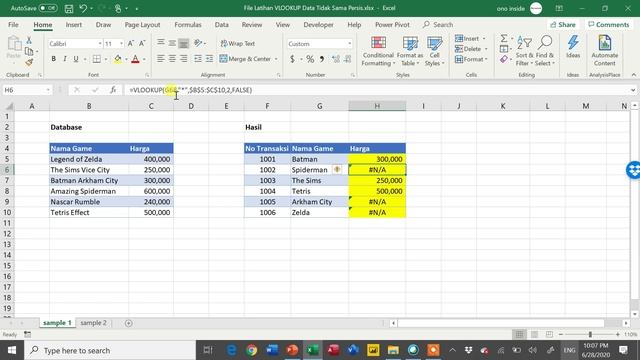Open the Power Pivot tab
640x360 pixels.
click(392, 24)
